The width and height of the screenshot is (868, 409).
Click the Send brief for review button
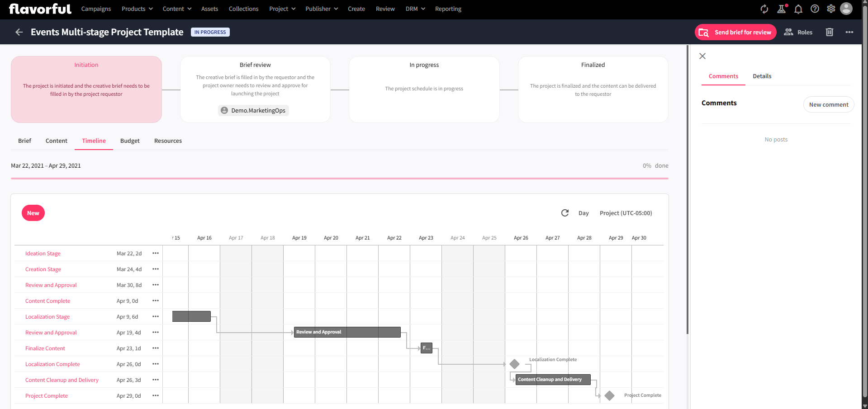[x=735, y=32]
